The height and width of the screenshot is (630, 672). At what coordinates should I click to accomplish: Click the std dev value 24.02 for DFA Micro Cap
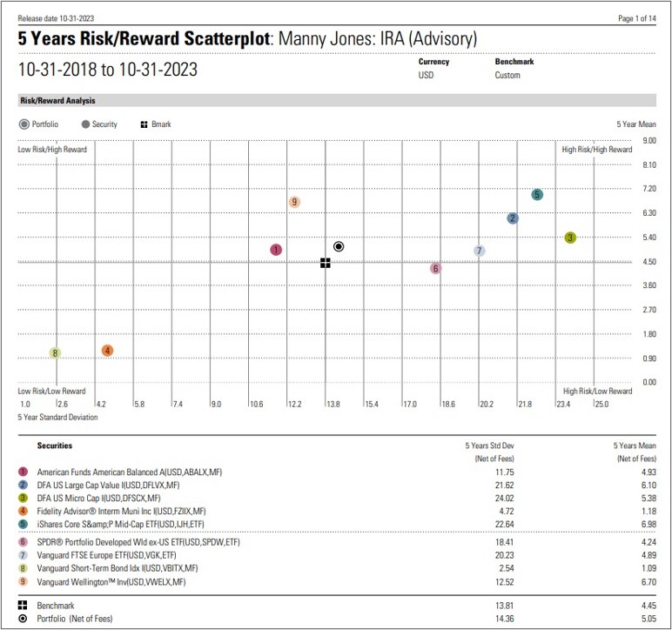pyautogui.click(x=504, y=498)
